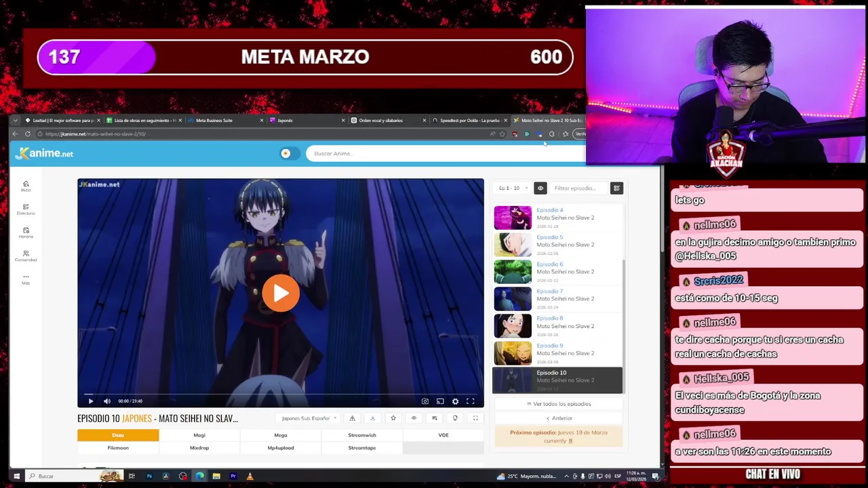Open VLC from the taskbar
Image resolution: width=868 pixels, height=488 pixels.
[250, 476]
